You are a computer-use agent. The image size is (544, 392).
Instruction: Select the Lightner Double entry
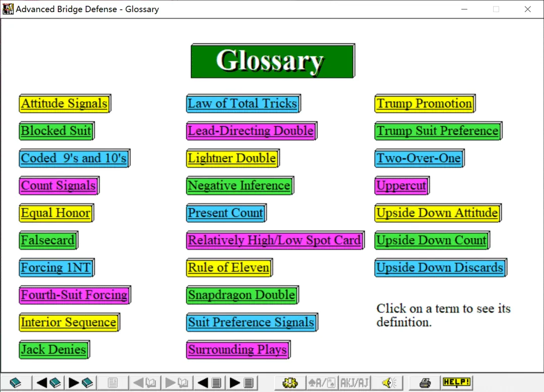pyautogui.click(x=233, y=158)
